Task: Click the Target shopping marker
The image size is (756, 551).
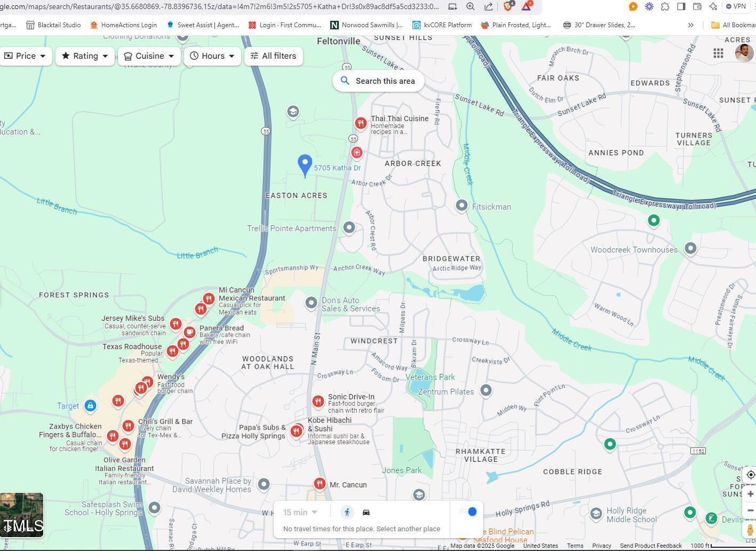Action: (x=90, y=406)
